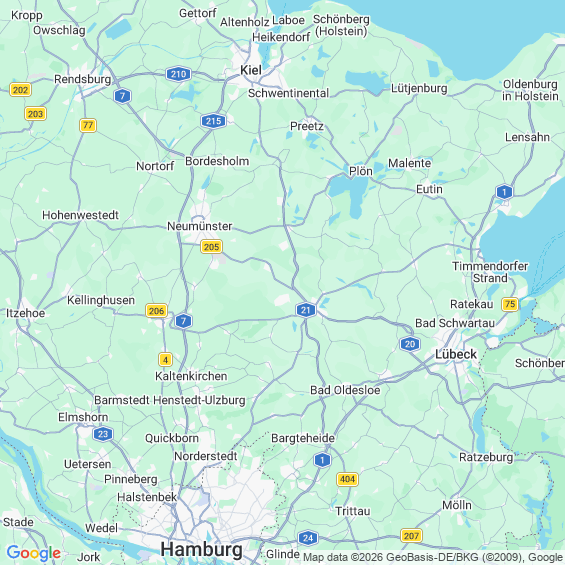Click the yellow 207 shield near Mölln
Viewport: 565px width, 565px height.
[411, 536]
